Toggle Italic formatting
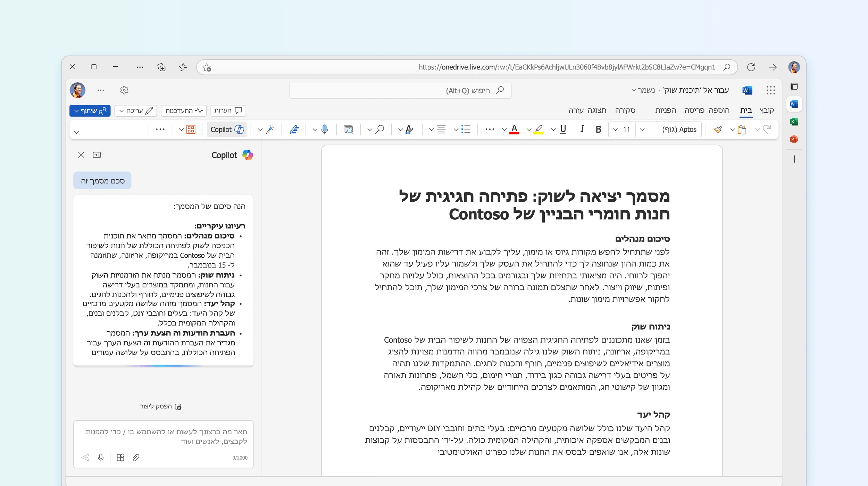Image resolution: width=868 pixels, height=486 pixels. click(582, 129)
